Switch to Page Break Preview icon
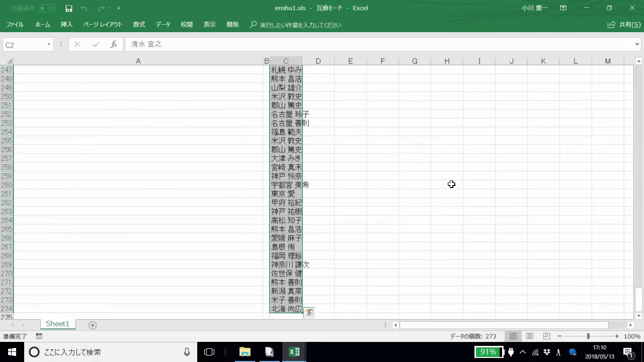 546,336
